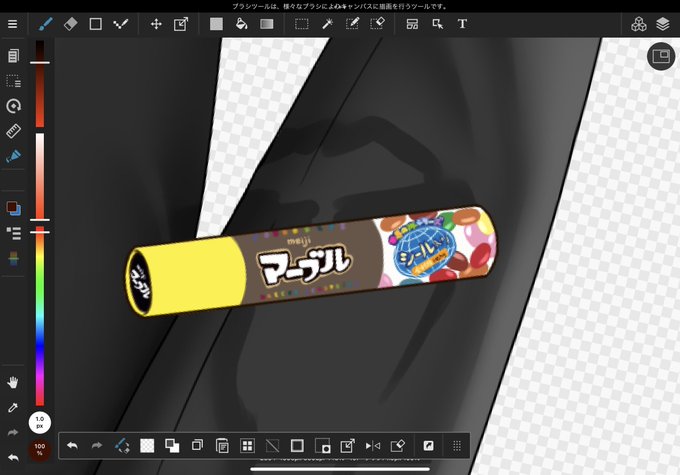Toggle the transparent color checkerboard swatch

click(147, 446)
